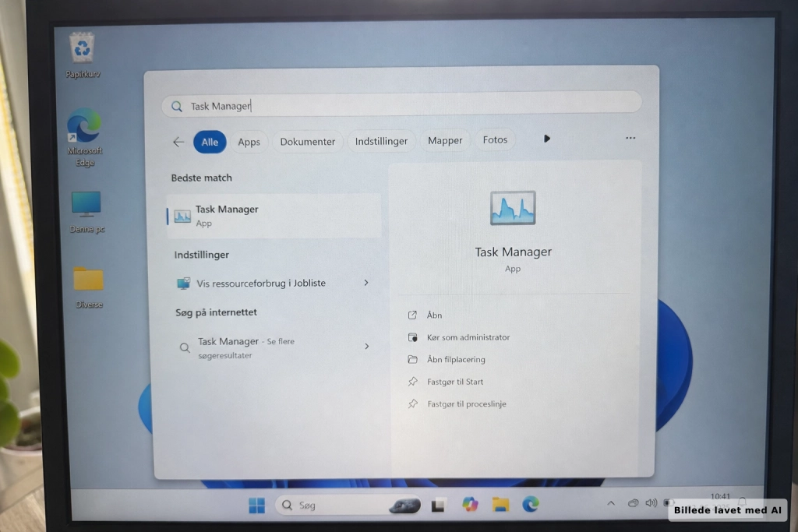
Task: Expand chevron next to Vis ressourceforbrug i Jobliste
Action: [366, 283]
